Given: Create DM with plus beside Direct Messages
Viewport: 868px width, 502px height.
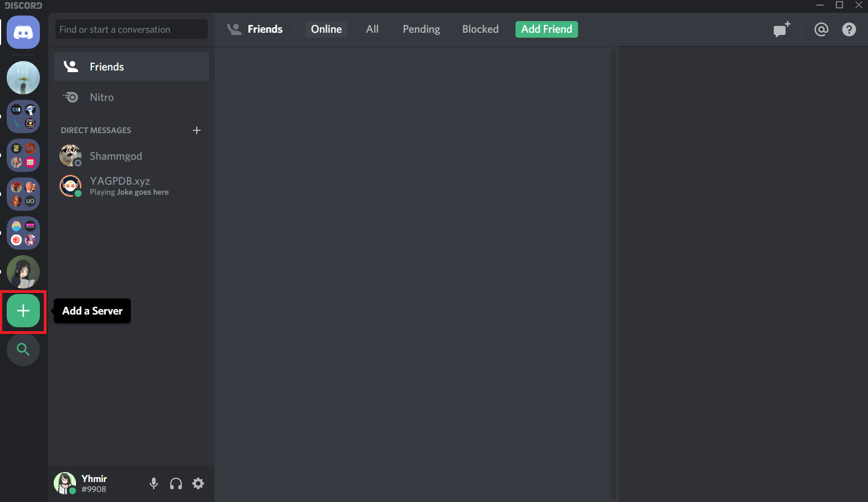Looking at the screenshot, I should [196, 130].
